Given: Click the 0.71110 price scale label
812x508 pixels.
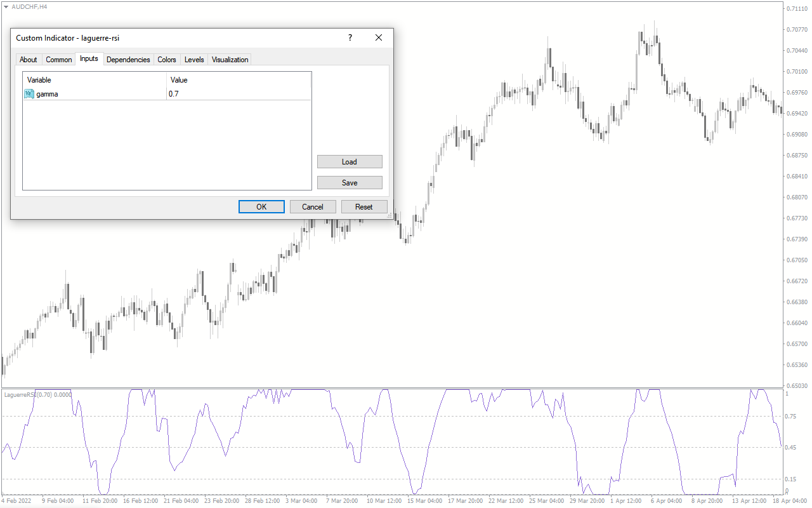Looking at the screenshot, I should point(797,8).
